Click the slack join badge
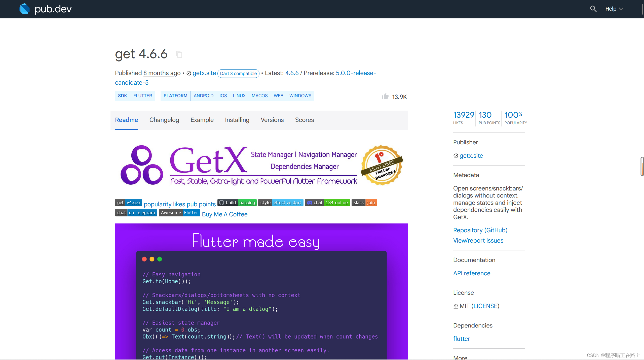Viewport: 644px width, 360px height. coord(364,203)
